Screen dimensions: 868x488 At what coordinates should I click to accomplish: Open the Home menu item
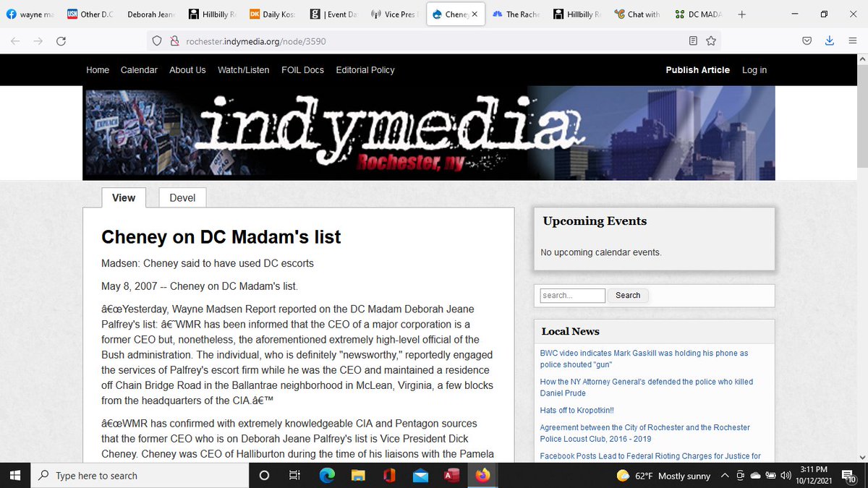point(98,70)
